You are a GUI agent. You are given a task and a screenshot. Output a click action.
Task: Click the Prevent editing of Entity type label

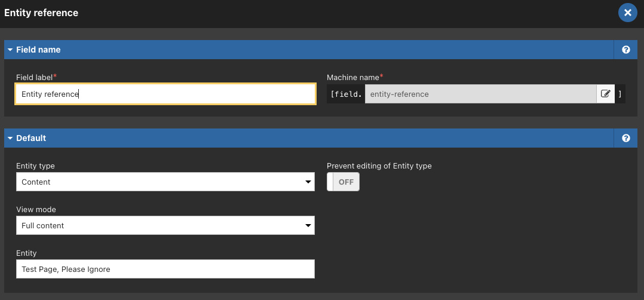[379, 166]
